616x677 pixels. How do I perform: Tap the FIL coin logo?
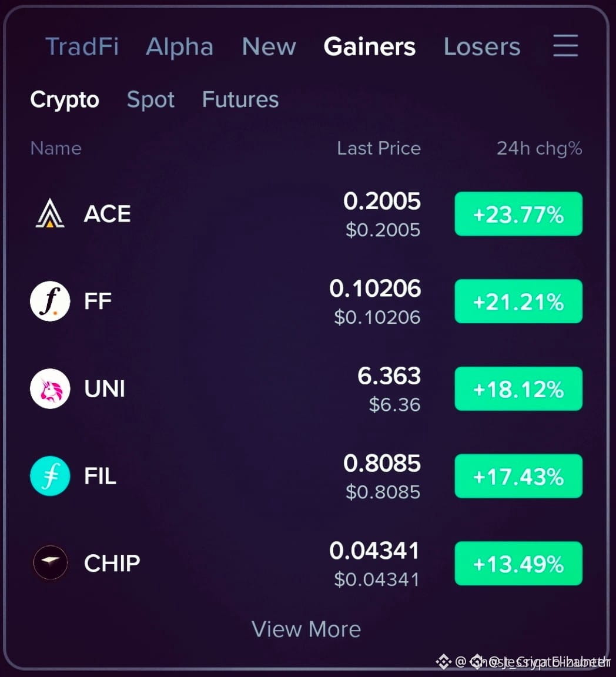click(50, 476)
